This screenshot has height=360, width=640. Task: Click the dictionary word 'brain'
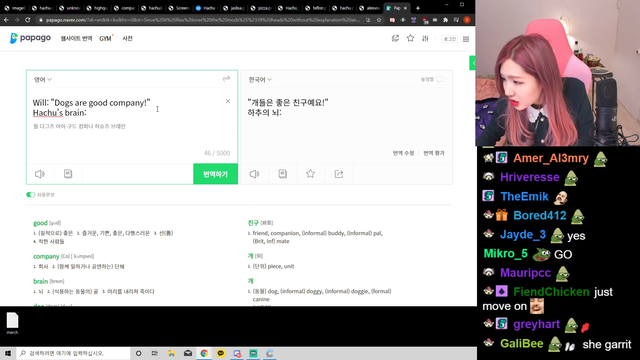[40, 281]
